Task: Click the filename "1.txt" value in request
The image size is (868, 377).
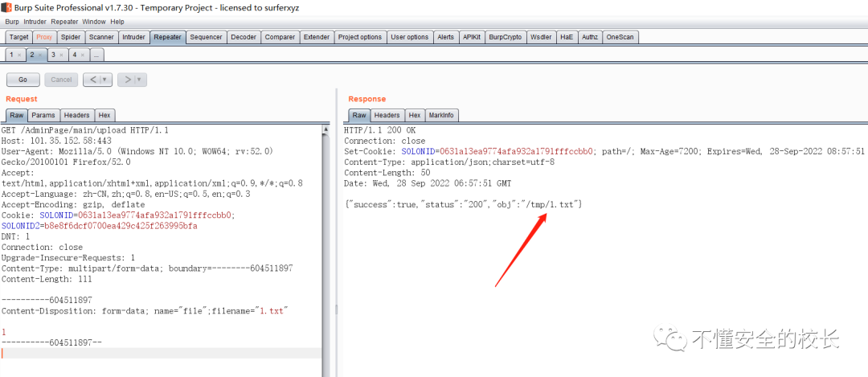Action: tap(271, 311)
